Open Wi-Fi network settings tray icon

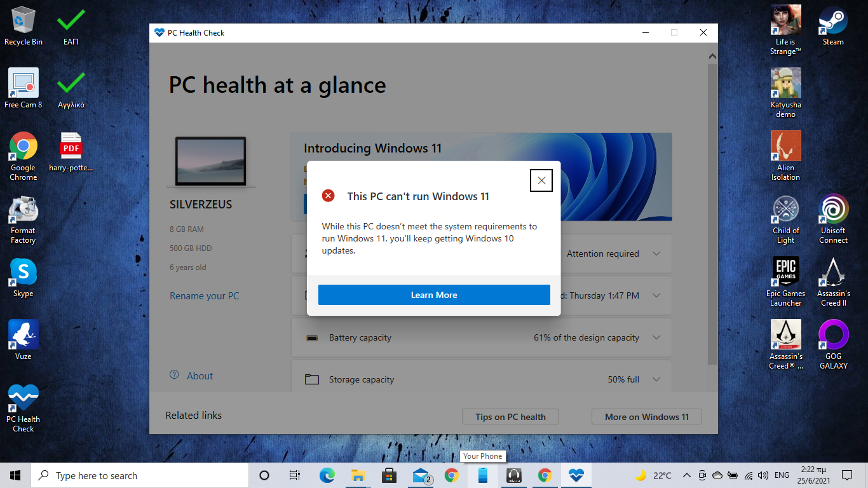[x=749, y=475]
